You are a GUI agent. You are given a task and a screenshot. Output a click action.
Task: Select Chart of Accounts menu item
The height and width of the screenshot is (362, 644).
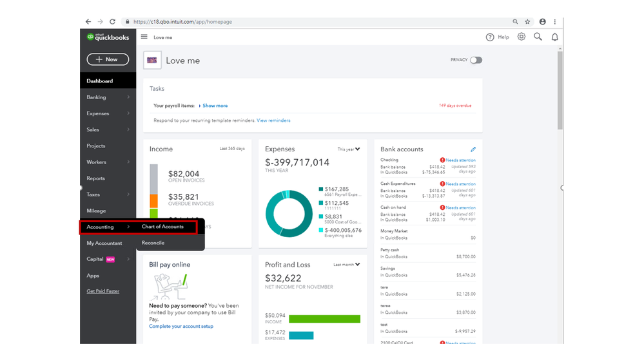[x=162, y=227]
